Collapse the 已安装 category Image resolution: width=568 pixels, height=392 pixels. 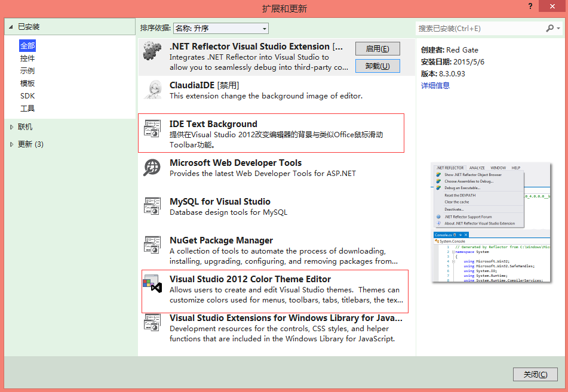pyautogui.click(x=11, y=27)
